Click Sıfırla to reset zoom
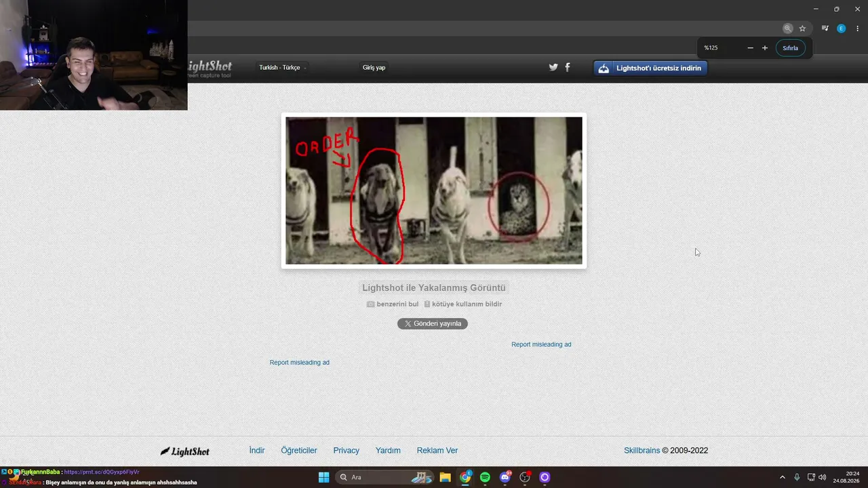868x488 pixels. [790, 48]
